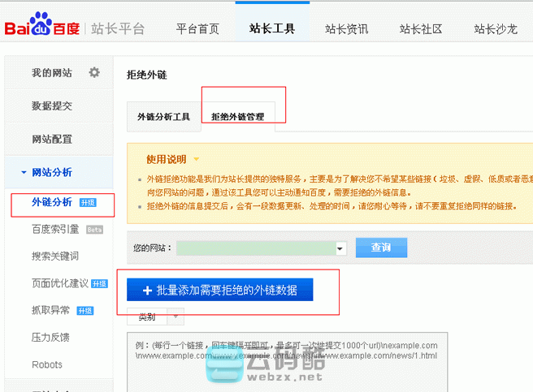Click the website selection field
This screenshot has height=392, width=533.
click(262, 248)
